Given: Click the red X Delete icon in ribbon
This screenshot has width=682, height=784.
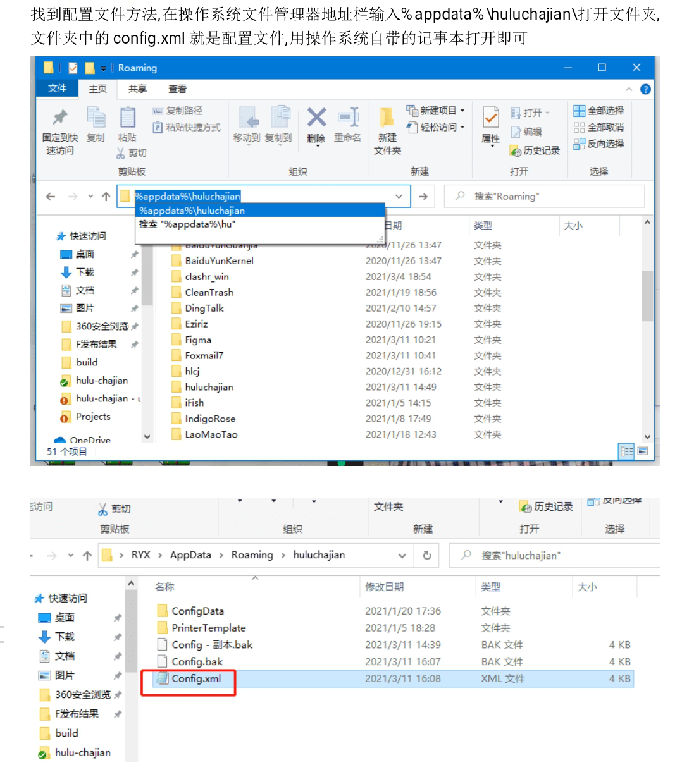Looking at the screenshot, I should (316, 118).
